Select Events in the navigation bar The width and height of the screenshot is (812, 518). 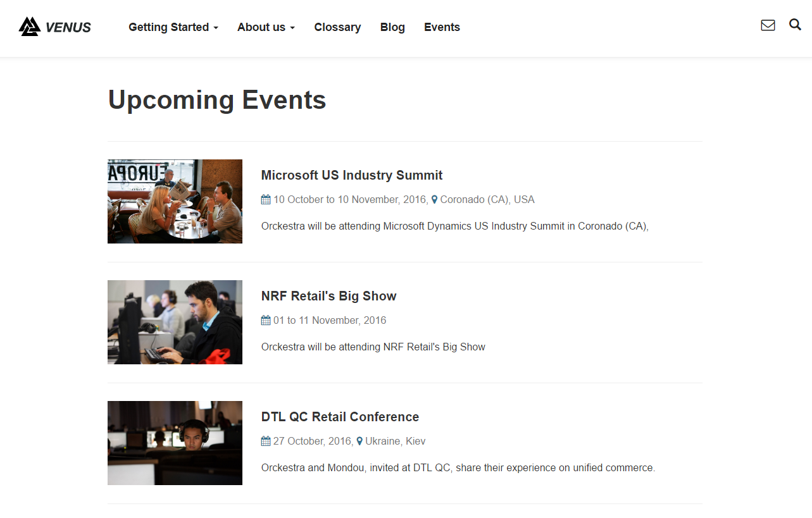pyautogui.click(x=442, y=27)
